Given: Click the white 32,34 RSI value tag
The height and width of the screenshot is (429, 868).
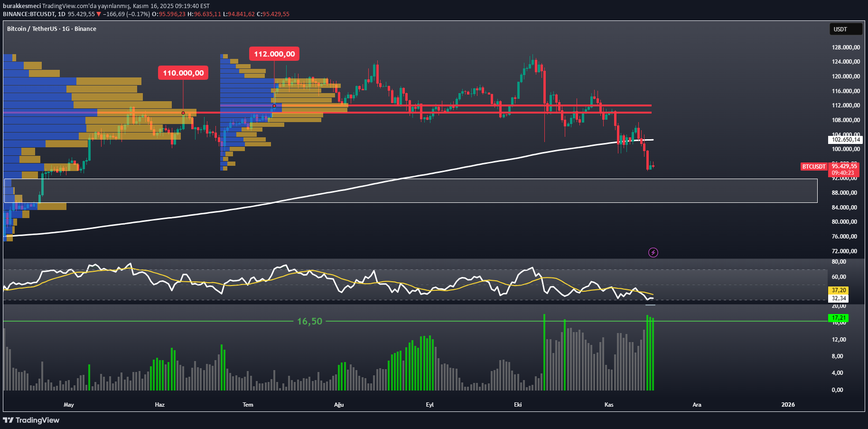Looking at the screenshot, I should pos(838,298).
